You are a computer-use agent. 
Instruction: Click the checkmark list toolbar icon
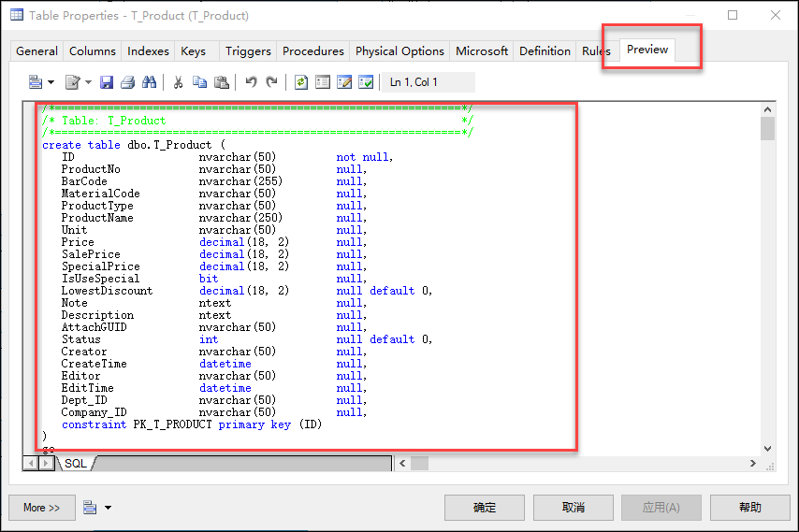pos(366,82)
